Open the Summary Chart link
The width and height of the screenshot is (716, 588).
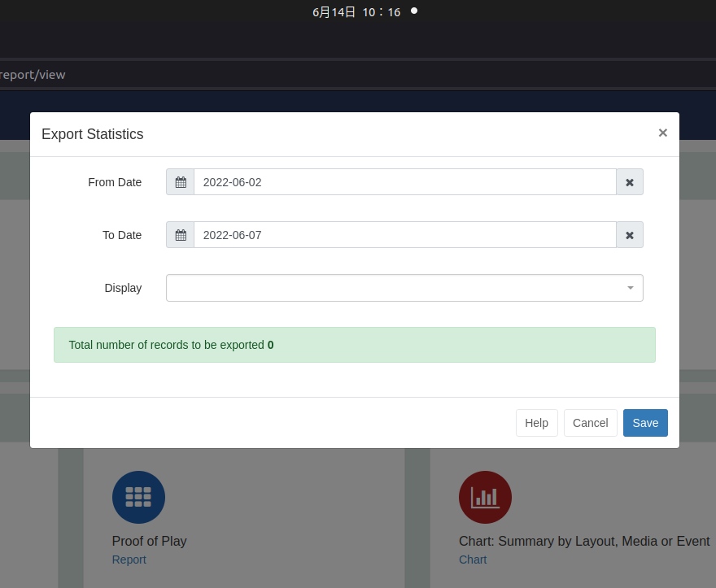473,560
